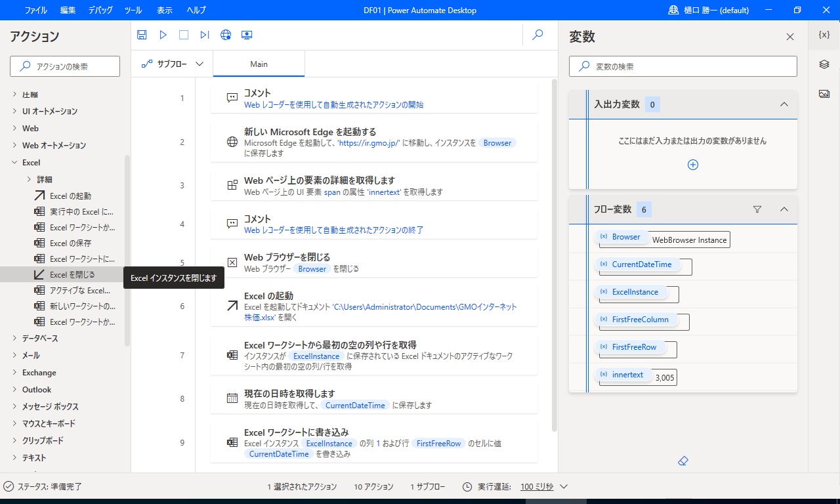Collapse the 入出力変数 section
This screenshot has height=504, width=840.
tap(784, 104)
